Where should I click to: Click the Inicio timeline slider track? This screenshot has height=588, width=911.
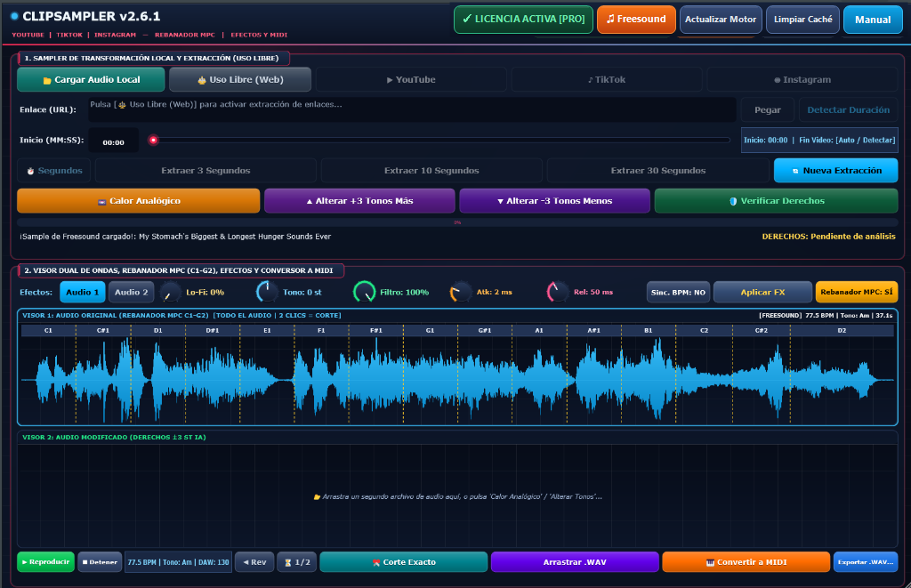pos(439,140)
